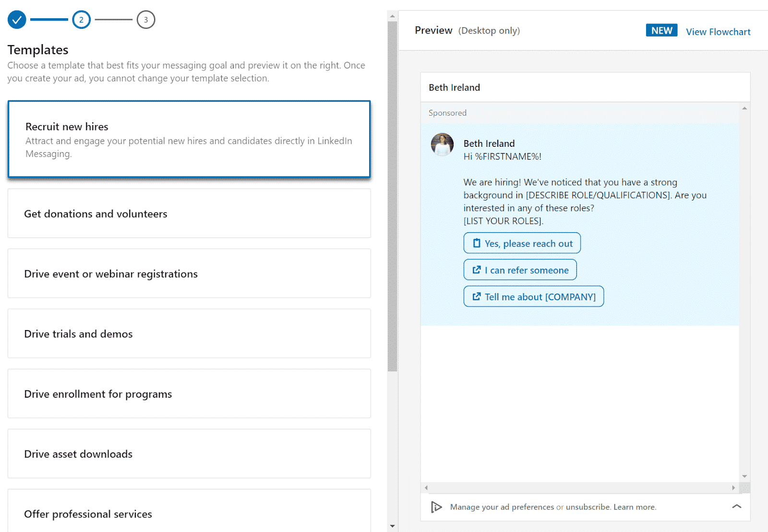The width and height of the screenshot is (768, 532).
Task: Choose Drive enrollment for programs template
Action: point(189,393)
